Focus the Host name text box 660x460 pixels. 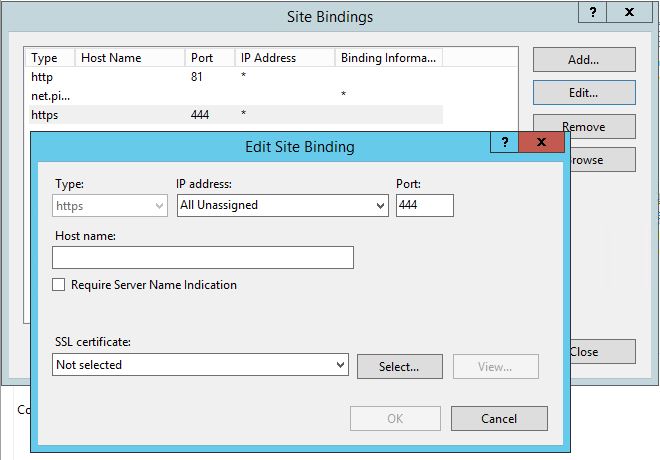(203, 258)
